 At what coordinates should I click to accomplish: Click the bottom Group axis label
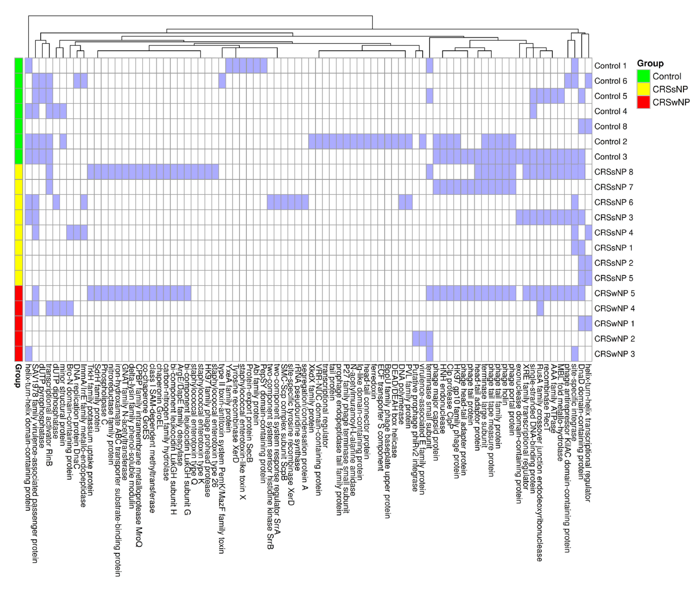[x=18, y=375]
